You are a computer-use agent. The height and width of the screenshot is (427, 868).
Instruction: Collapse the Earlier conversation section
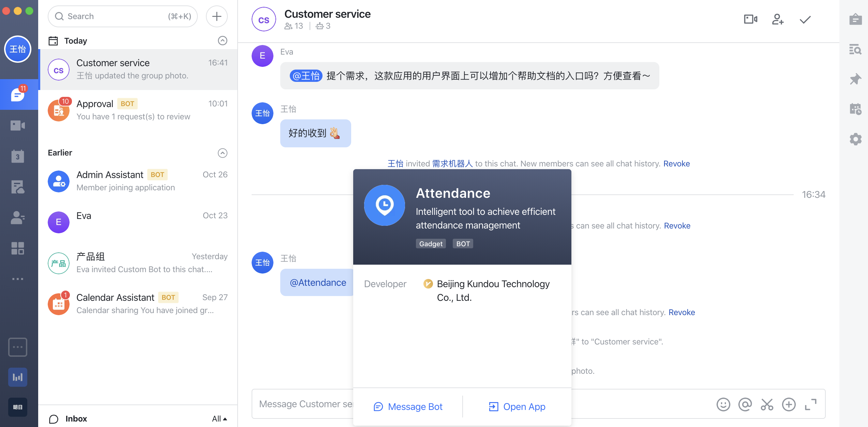[x=222, y=153]
